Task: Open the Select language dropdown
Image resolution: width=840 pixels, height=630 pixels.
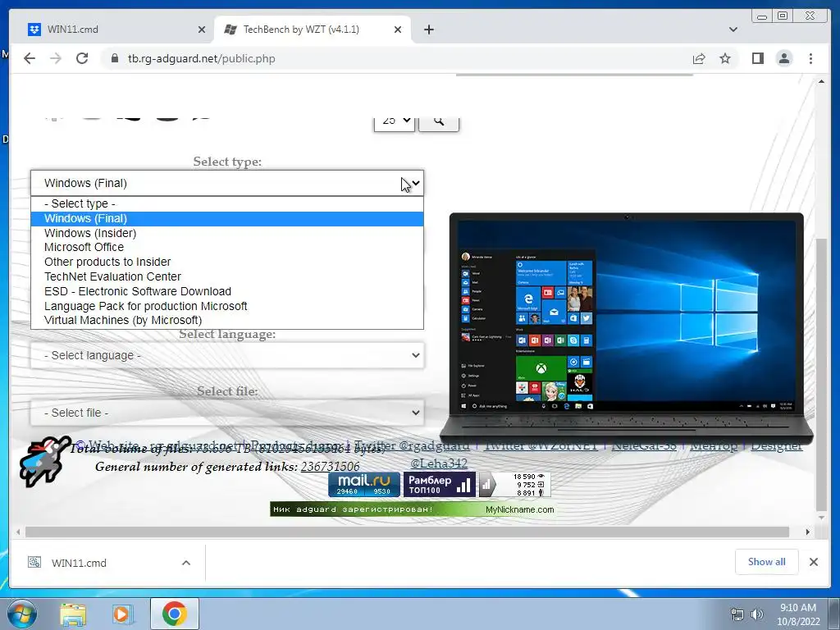Action: tap(227, 355)
